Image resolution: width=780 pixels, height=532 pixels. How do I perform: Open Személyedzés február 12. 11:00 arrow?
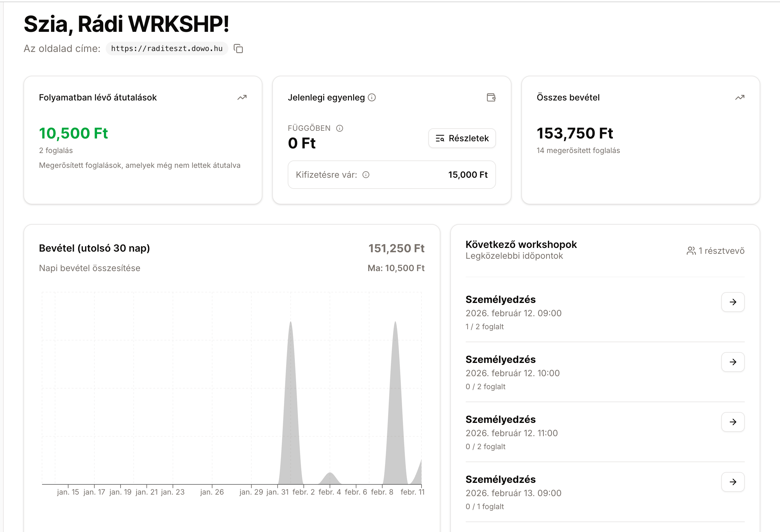click(x=733, y=422)
